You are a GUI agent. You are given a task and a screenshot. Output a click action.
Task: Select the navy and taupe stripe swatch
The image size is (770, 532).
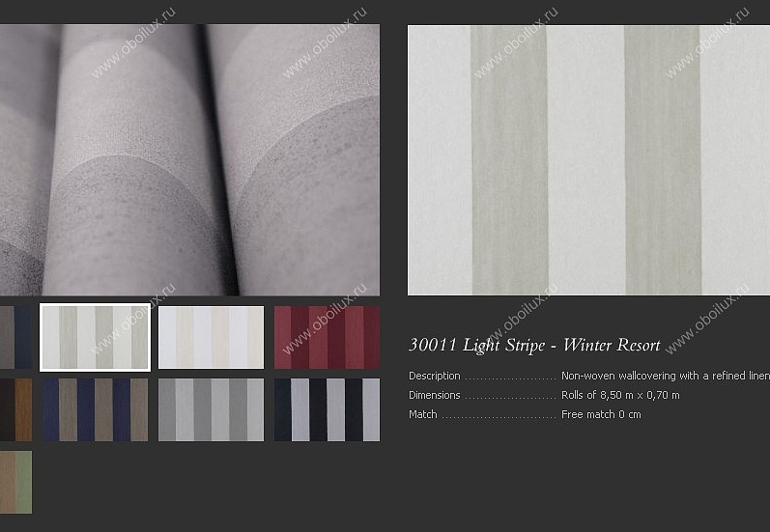click(96, 409)
